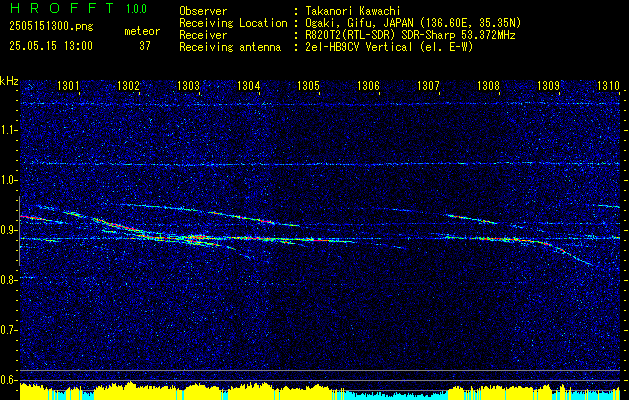Click the meteor count 37

coord(145,46)
